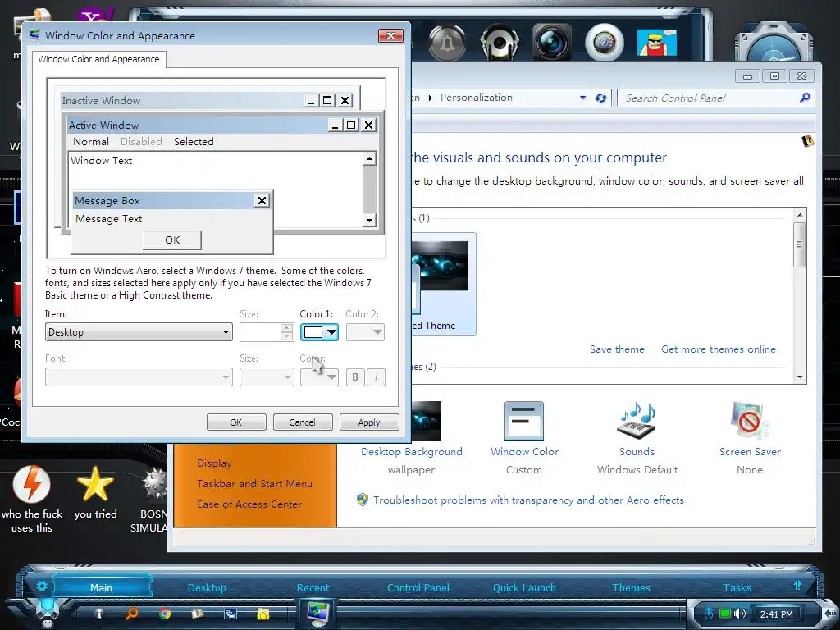Open the Color 1 picker dropdown
840x630 pixels.
coord(319,332)
